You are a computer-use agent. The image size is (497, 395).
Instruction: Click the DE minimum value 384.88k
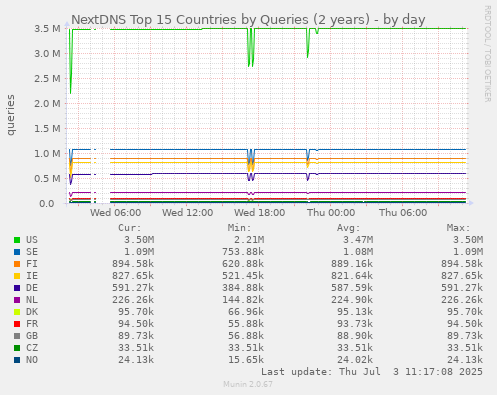tap(243, 288)
